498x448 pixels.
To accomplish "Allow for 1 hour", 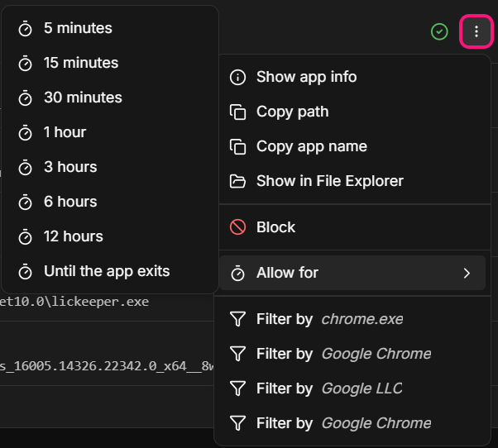I will click(x=110, y=132).
